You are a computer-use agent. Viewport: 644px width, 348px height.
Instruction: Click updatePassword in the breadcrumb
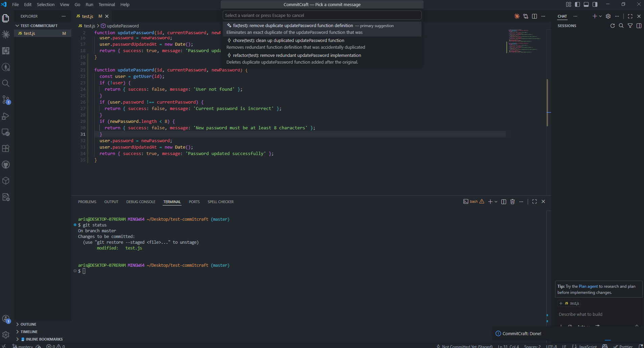point(123,26)
